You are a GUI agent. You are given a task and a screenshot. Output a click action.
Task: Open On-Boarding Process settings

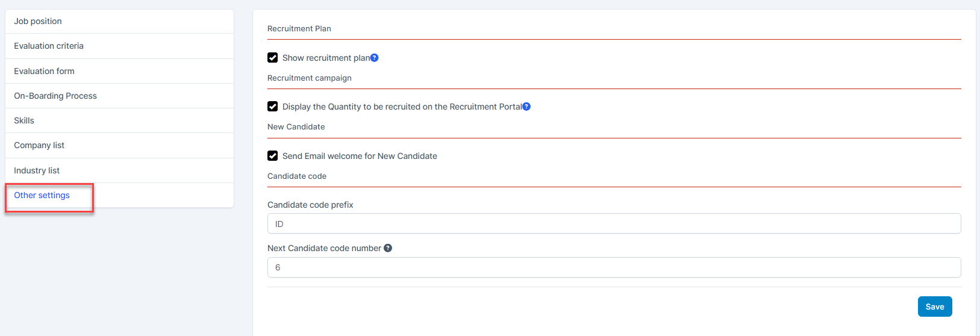[55, 96]
